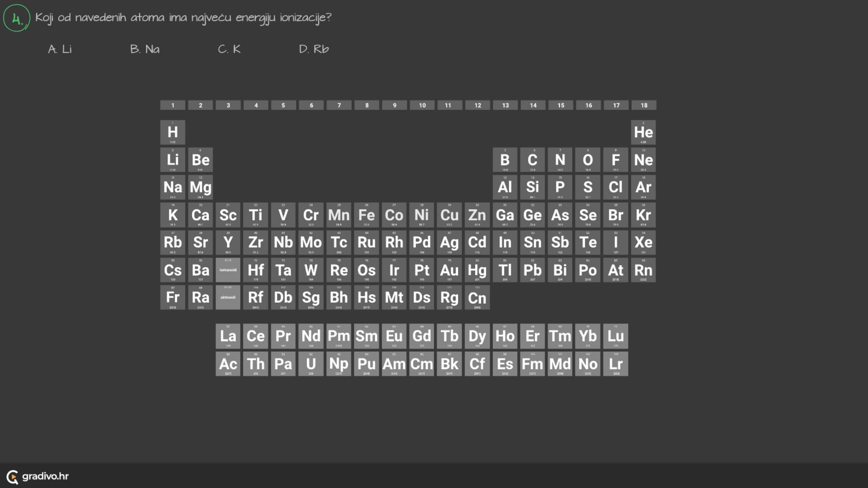Click the Lr actinide tile

tap(615, 364)
